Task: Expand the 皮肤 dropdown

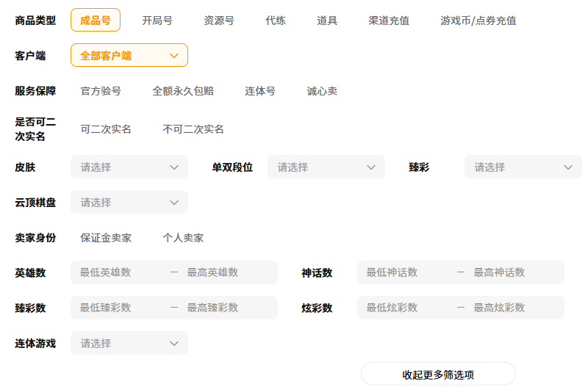Action: click(x=129, y=167)
